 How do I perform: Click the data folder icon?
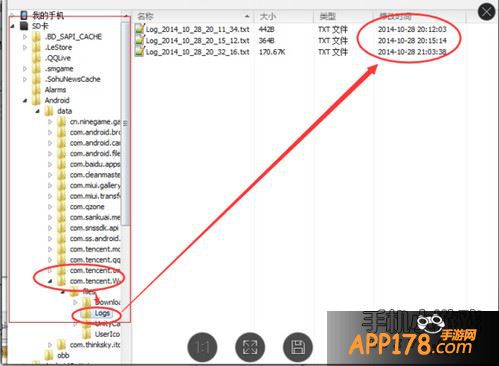(x=49, y=111)
